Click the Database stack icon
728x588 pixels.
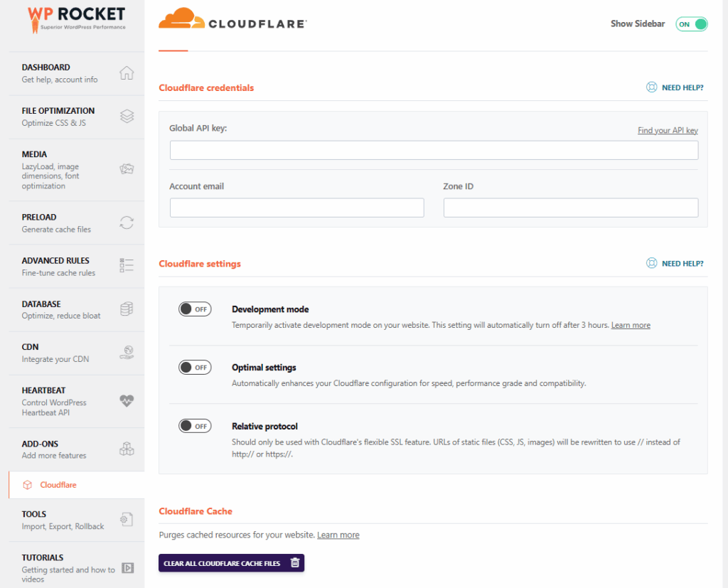coord(126,309)
